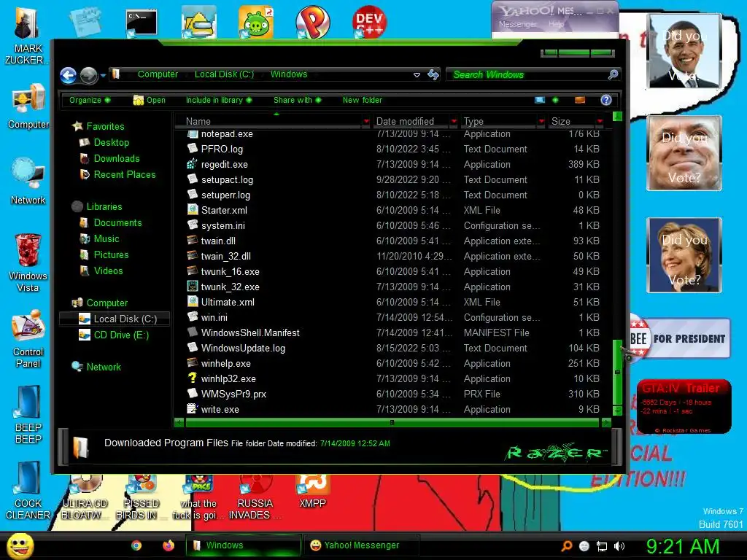The height and width of the screenshot is (560, 747).
Task: Click the Forward navigation arrow in Explorer
Action: 88,75
